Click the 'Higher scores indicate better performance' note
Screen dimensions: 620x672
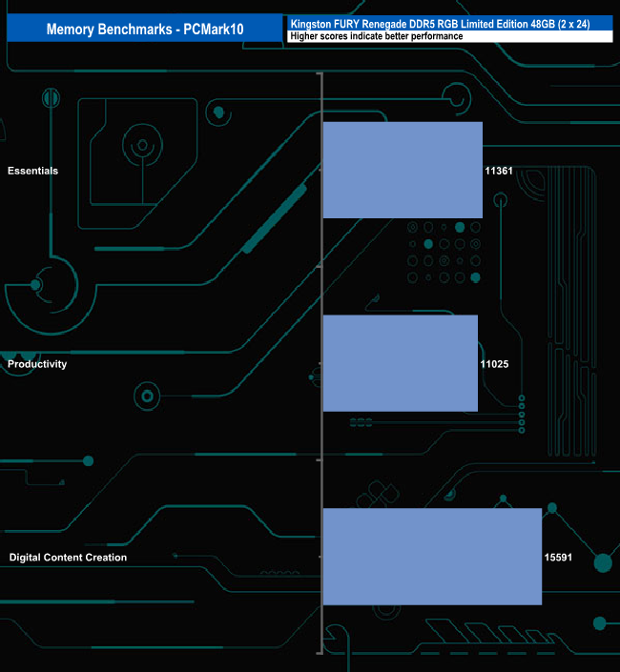tap(377, 36)
